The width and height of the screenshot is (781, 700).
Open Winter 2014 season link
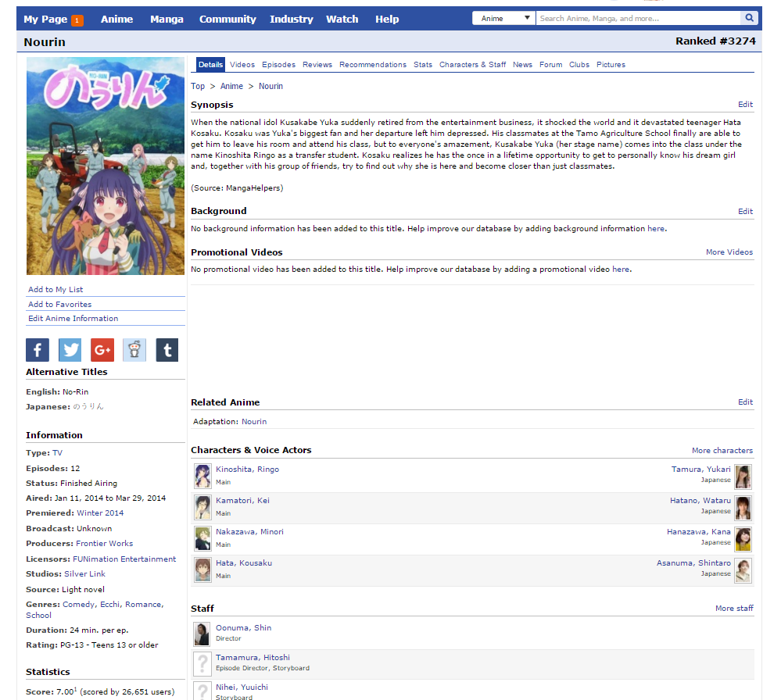(99, 512)
